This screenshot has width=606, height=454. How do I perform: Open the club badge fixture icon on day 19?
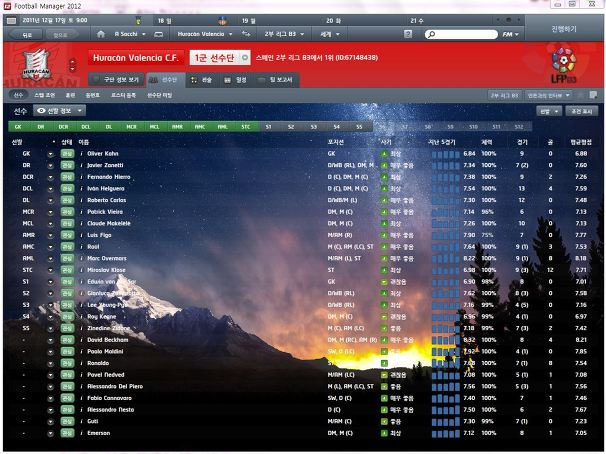[222, 21]
